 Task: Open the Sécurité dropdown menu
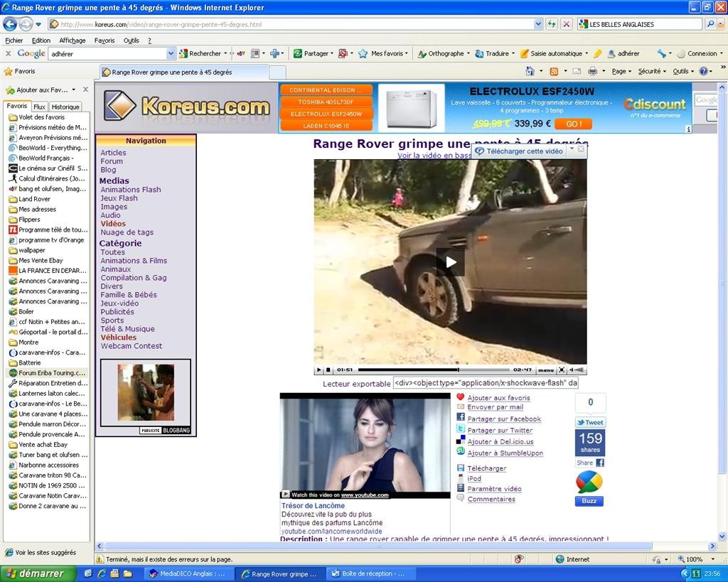[653, 72]
